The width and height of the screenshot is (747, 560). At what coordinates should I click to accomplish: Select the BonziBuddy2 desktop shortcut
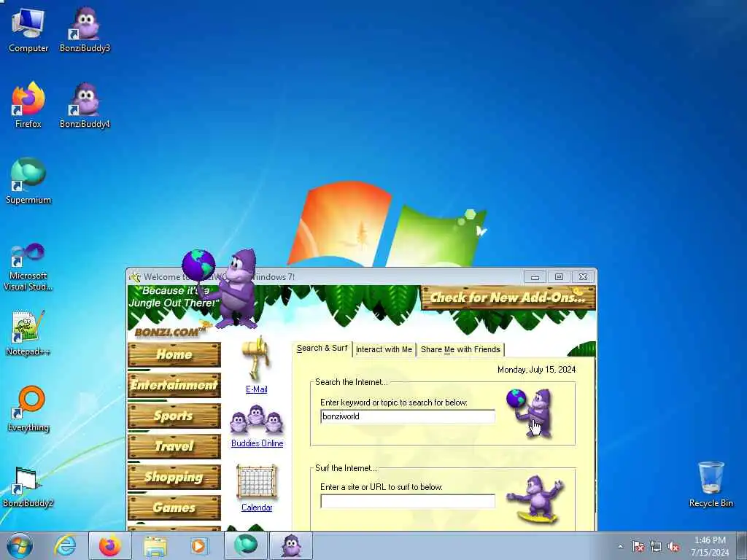pos(28,486)
